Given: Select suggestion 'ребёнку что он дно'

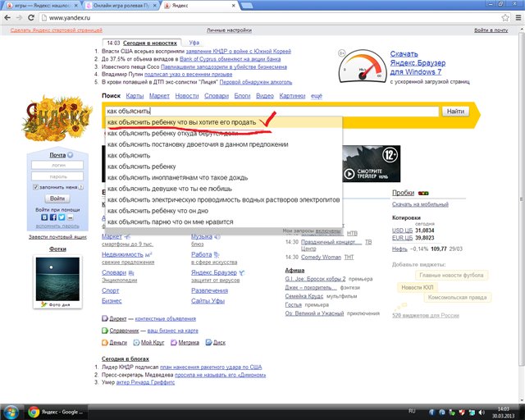Looking at the screenshot, I should coord(224,211).
